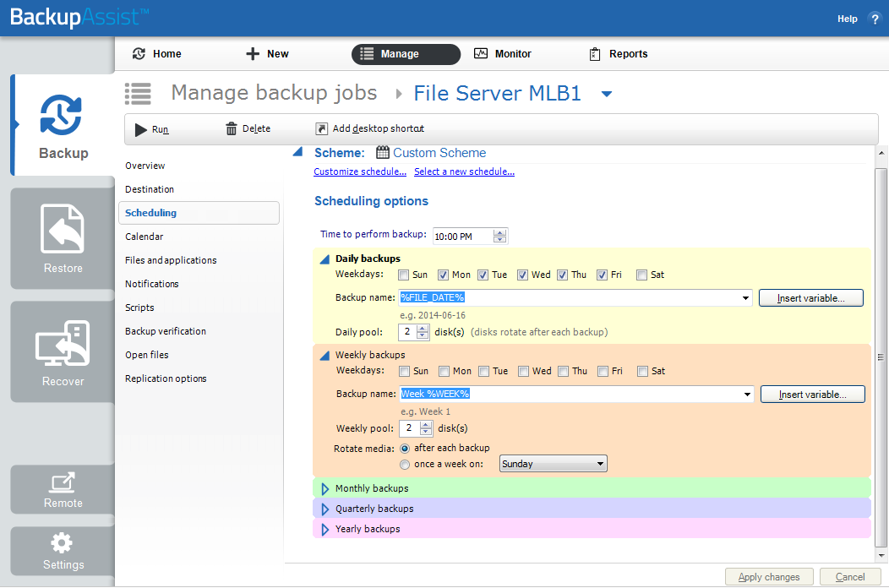Switch to the Manage tab
The width and height of the screenshot is (889, 588).
[x=406, y=54]
